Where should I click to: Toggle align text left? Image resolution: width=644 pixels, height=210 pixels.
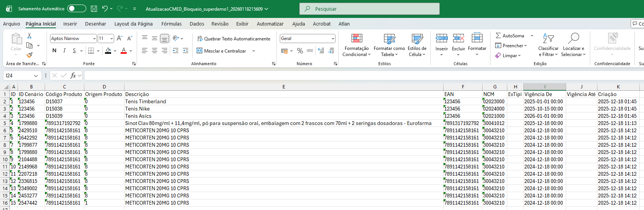(145, 51)
